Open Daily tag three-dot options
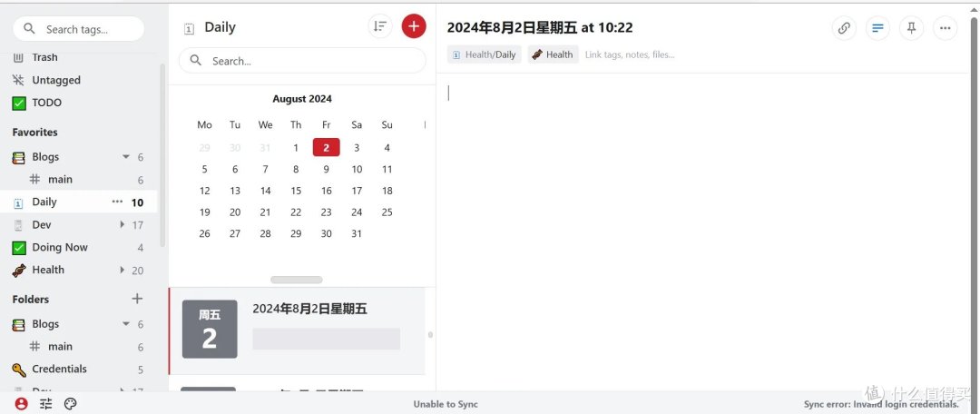The height and width of the screenshot is (414, 980). pyautogui.click(x=117, y=202)
